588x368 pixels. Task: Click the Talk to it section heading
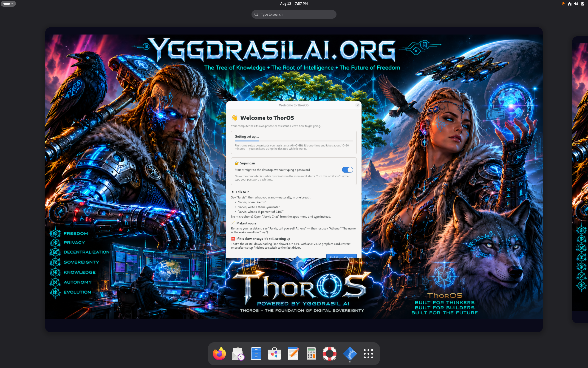(242, 192)
